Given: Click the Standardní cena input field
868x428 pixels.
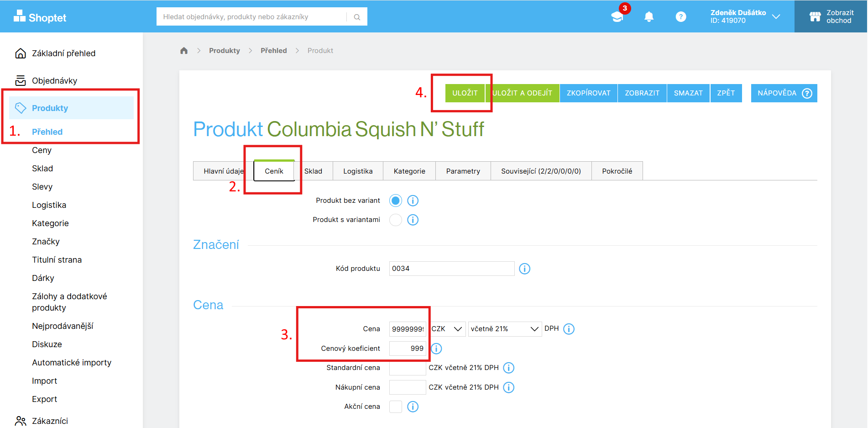Looking at the screenshot, I should pos(408,368).
